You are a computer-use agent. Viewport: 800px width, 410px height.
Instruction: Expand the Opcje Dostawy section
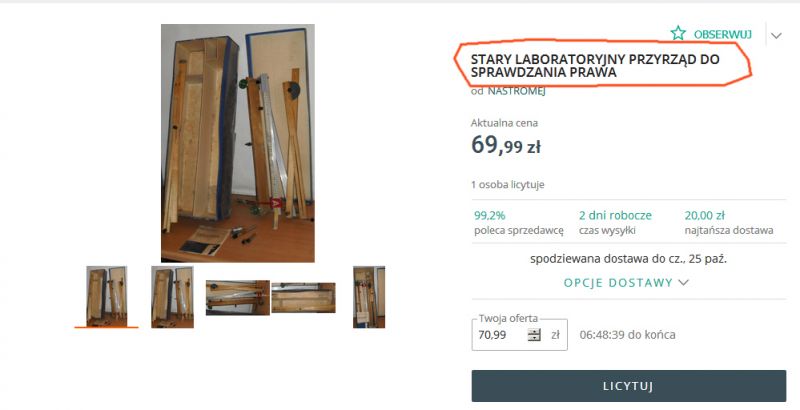626,283
